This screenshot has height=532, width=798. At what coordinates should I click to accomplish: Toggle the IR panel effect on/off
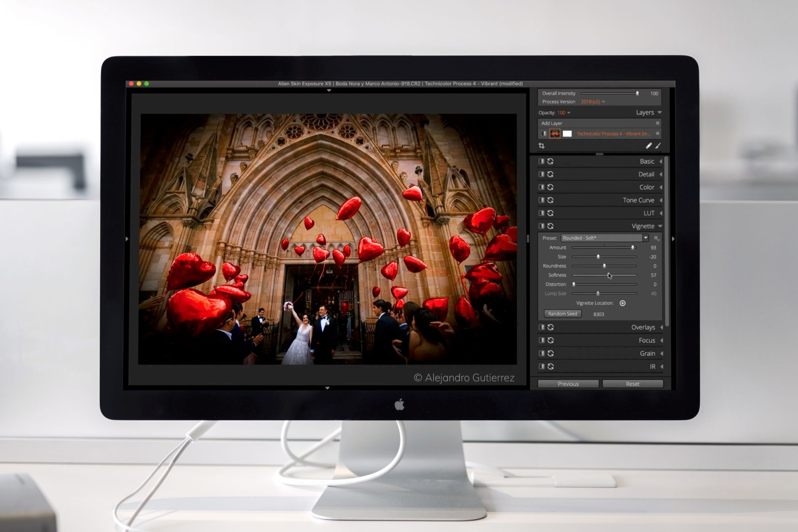(541, 367)
